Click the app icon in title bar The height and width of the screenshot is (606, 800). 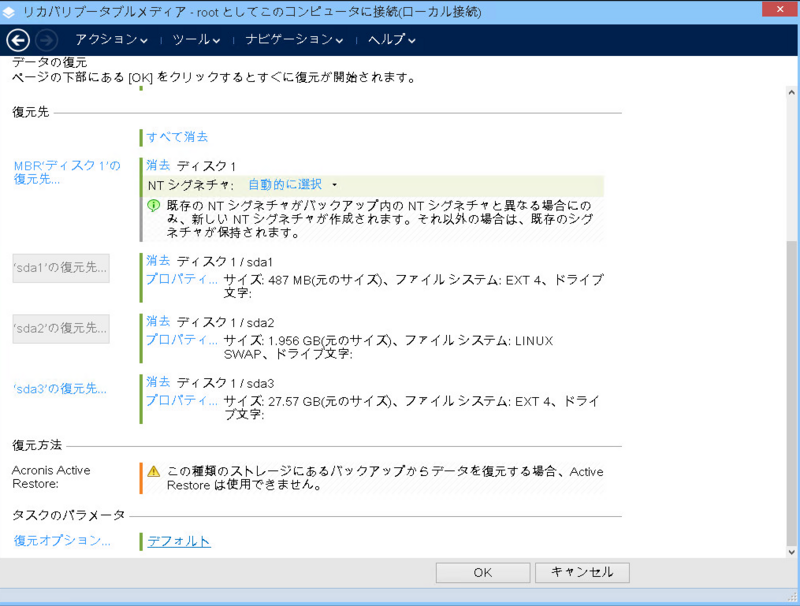pyautogui.click(x=12, y=11)
